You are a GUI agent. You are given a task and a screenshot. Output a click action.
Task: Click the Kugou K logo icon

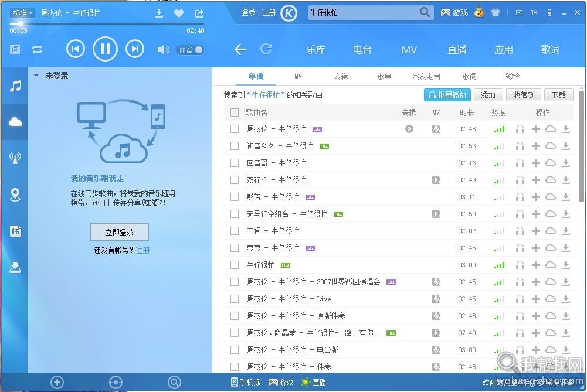click(289, 13)
